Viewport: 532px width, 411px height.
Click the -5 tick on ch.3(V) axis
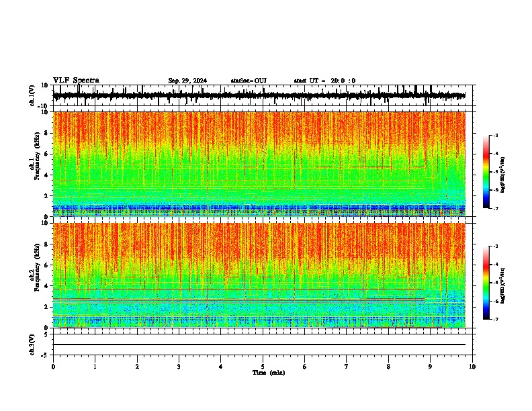[45, 355]
